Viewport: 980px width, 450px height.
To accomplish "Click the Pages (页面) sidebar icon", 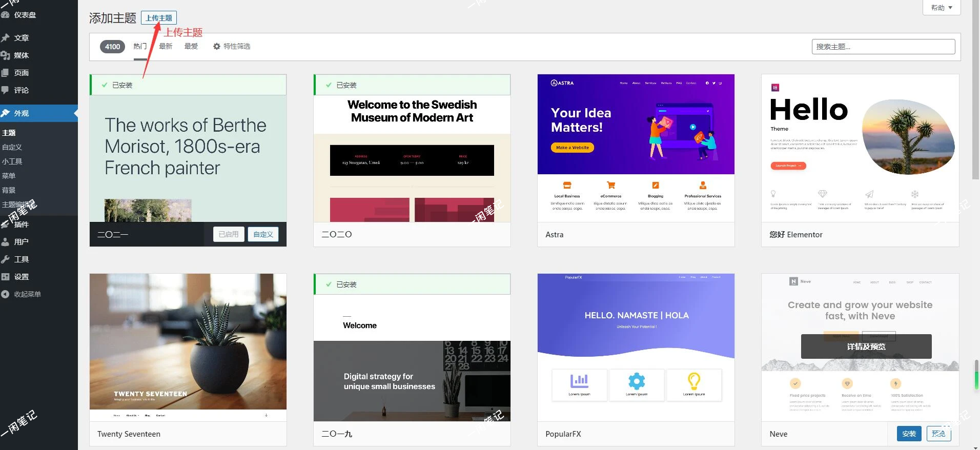I will tap(5, 73).
